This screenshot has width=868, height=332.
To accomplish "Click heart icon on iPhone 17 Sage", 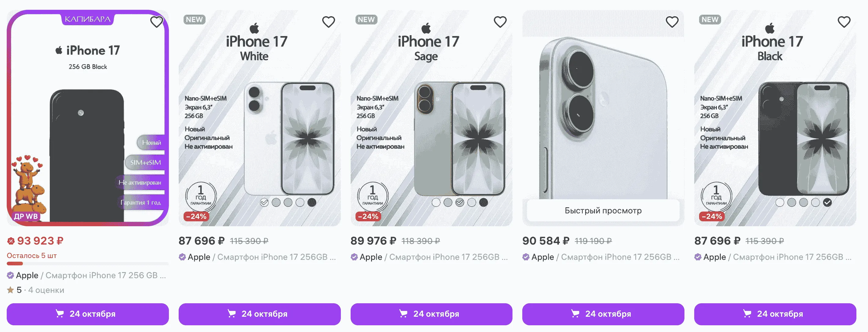I will [x=500, y=22].
